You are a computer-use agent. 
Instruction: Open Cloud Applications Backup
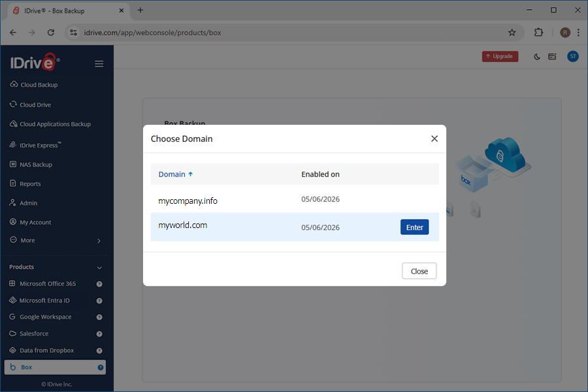tap(50, 124)
